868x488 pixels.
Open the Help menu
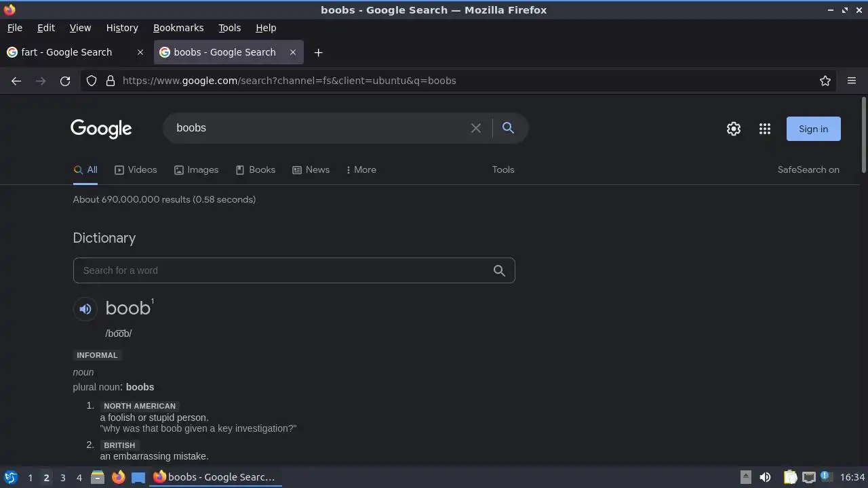click(x=266, y=28)
